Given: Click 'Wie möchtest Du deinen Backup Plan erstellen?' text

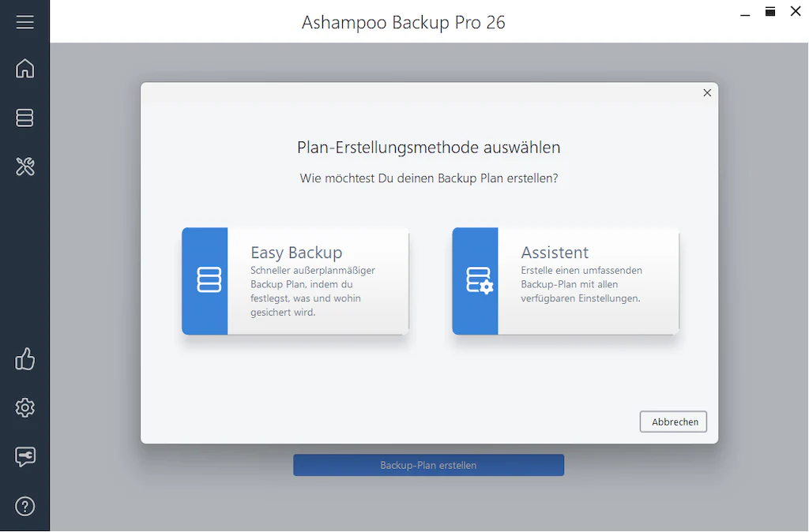Looking at the screenshot, I should click(x=429, y=178).
